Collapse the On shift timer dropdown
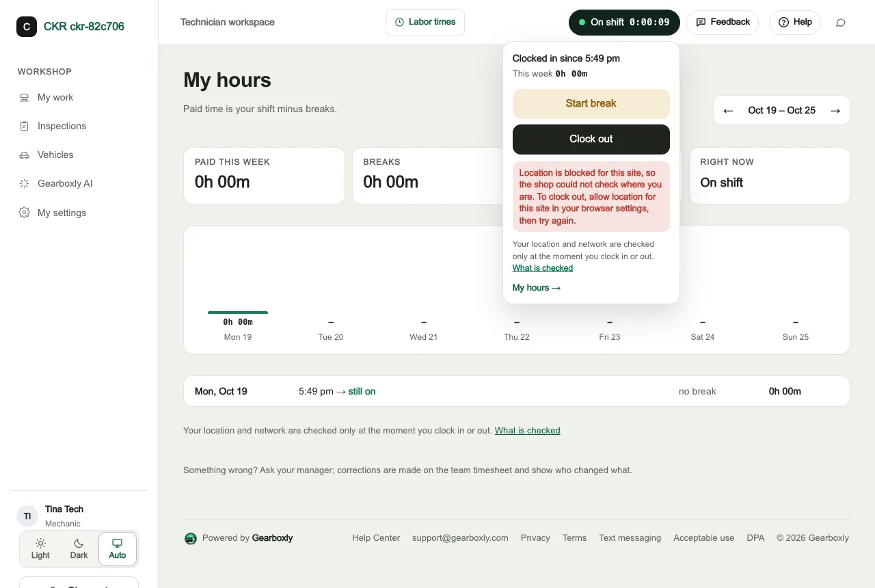The height and width of the screenshot is (588, 875). [624, 23]
